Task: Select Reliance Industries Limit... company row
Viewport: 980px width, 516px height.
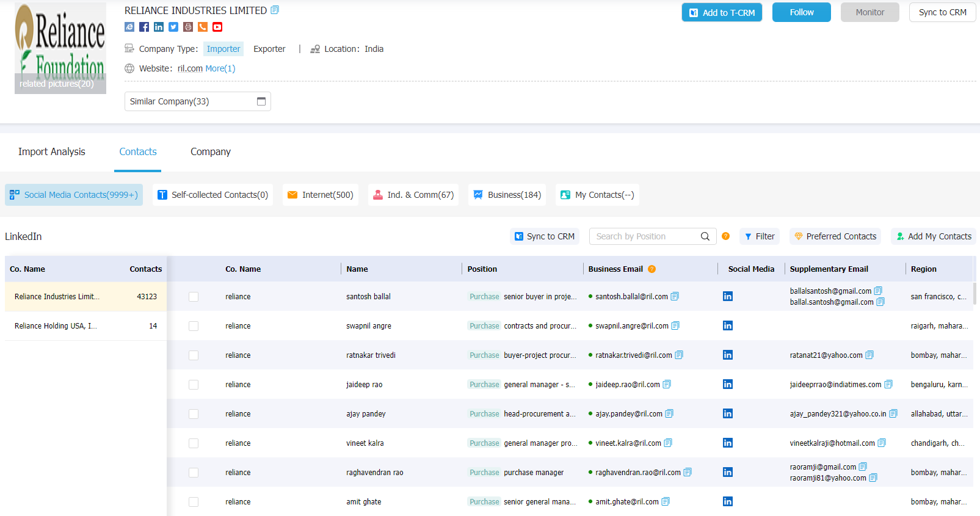Action: (x=85, y=297)
